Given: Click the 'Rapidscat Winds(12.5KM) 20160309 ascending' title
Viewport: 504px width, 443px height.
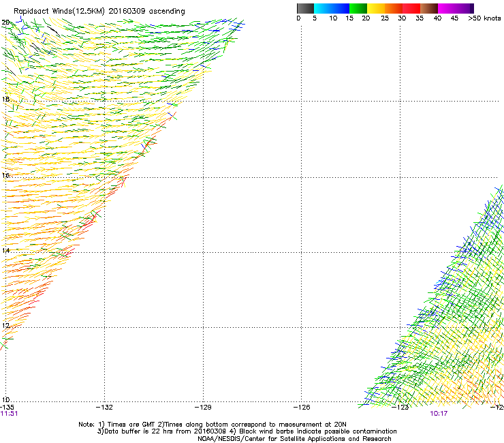Looking at the screenshot, I should pos(99,12).
